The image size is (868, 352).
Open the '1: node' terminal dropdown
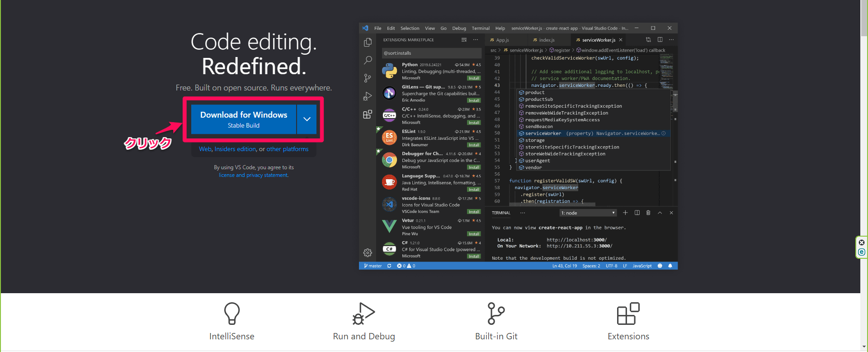pyautogui.click(x=588, y=213)
